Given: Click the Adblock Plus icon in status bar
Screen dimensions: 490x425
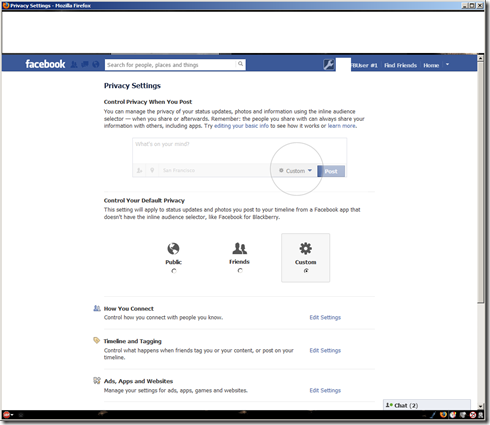Looking at the screenshot, I should (x=6, y=415).
